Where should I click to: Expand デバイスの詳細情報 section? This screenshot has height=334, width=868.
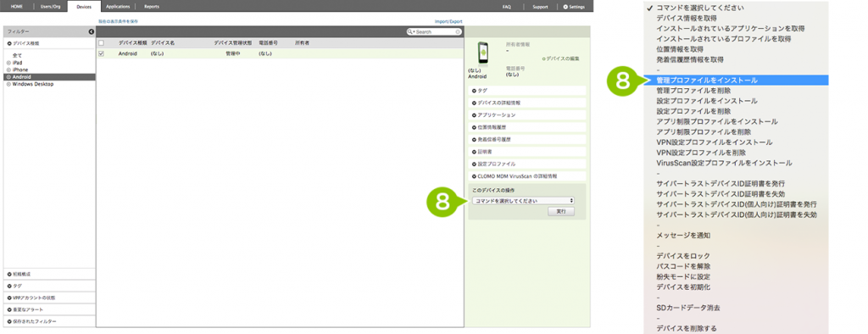click(527, 103)
